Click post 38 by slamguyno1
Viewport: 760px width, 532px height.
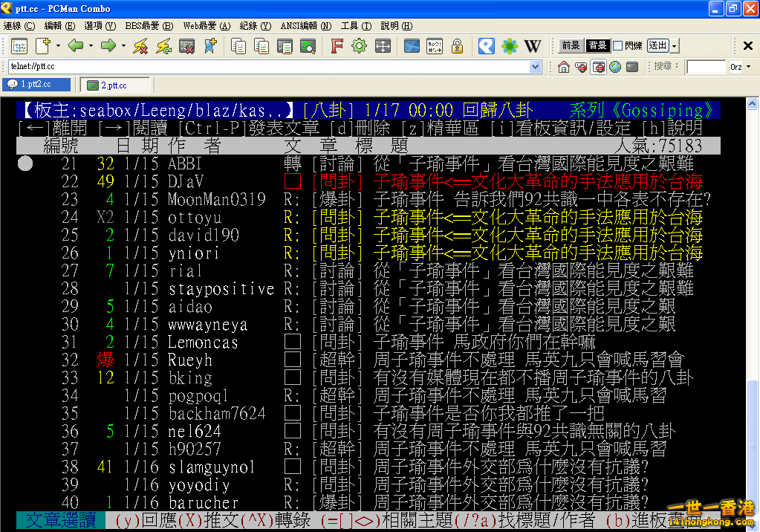pos(368,467)
